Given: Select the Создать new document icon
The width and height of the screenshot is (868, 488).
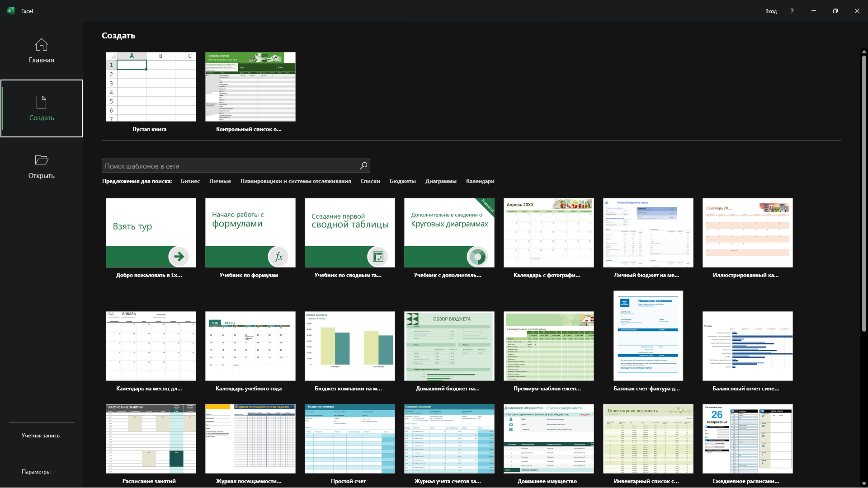Looking at the screenshot, I should tap(41, 102).
